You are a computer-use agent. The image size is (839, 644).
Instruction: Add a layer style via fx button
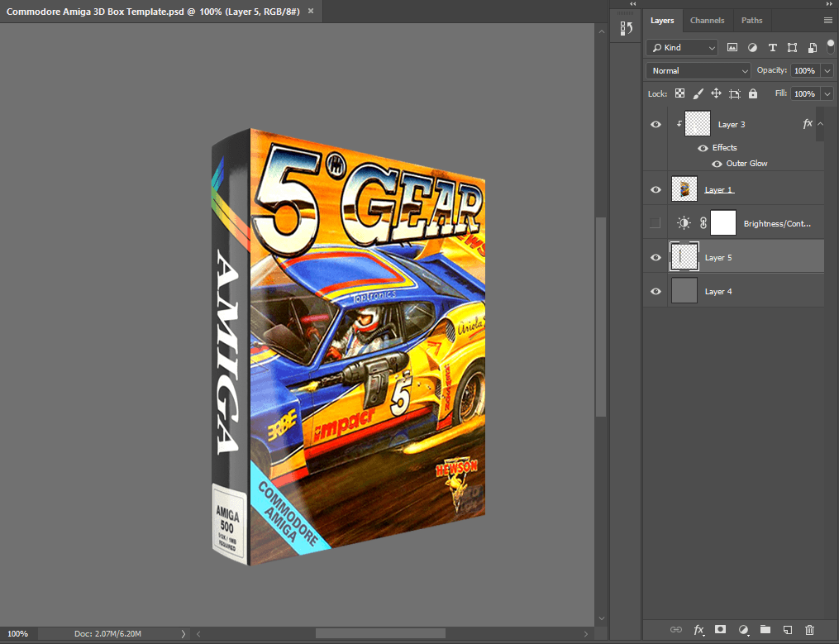pyautogui.click(x=698, y=630)
